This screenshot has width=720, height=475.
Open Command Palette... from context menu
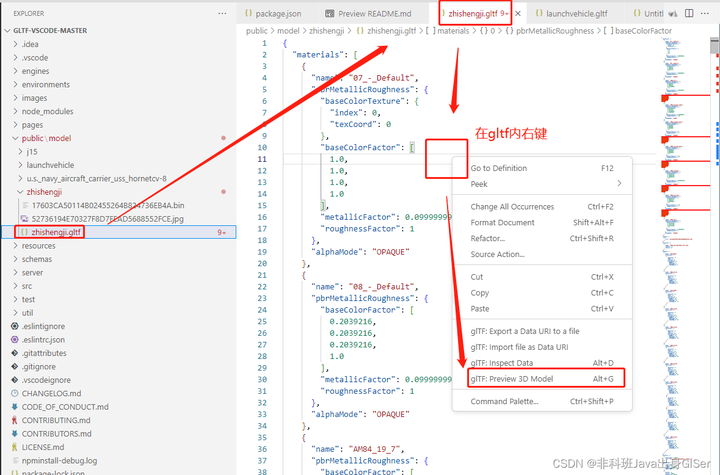pyautogui.click(x=542, y=401)
